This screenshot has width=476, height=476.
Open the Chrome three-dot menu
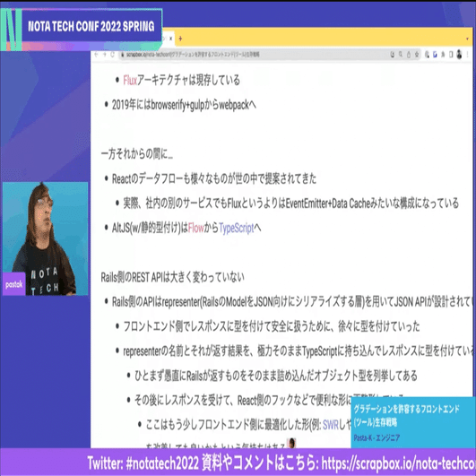coord(468,55)
